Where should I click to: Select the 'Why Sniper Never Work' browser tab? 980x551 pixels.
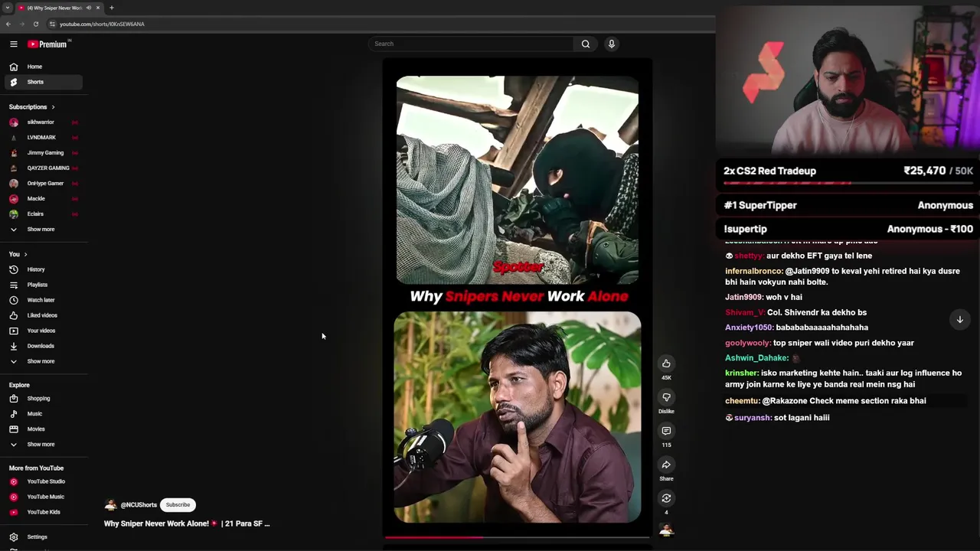click(60, 8)
